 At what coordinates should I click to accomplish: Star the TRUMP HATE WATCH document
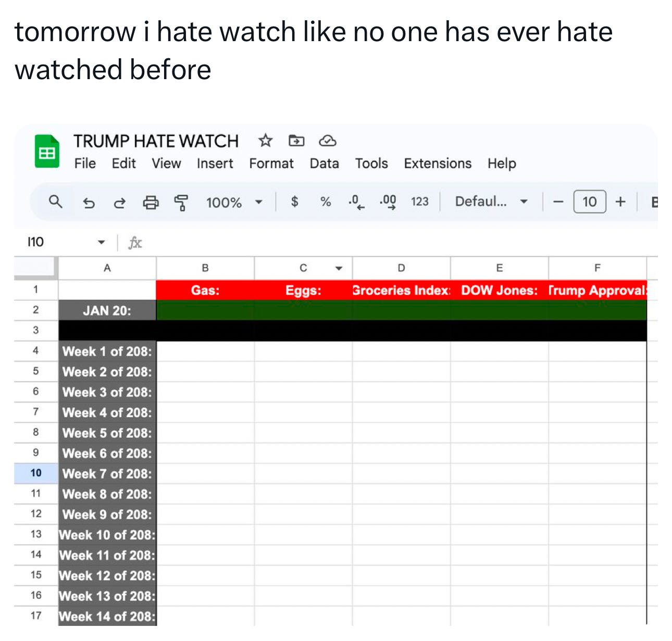(265, 141)
